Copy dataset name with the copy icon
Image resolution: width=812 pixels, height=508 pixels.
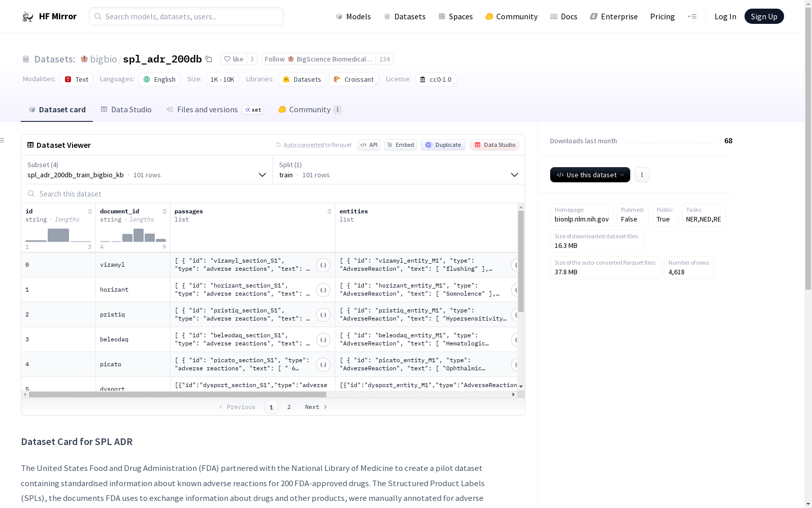coord(209,59)
